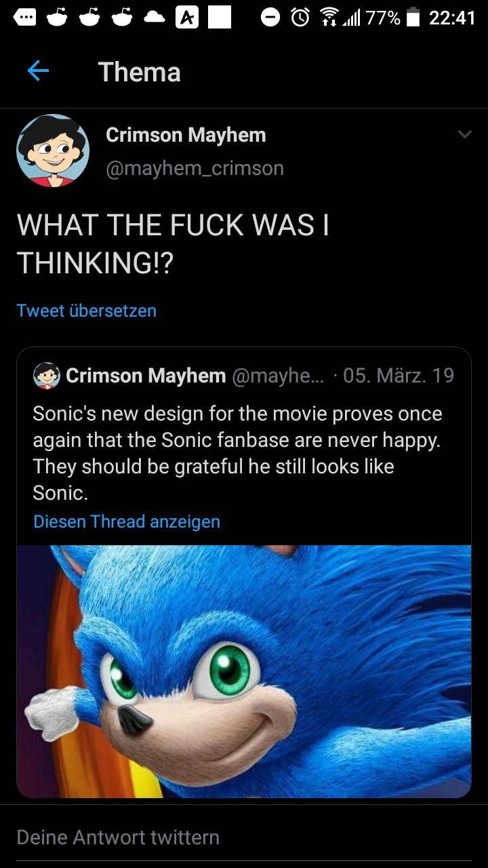Open Crimson Mayhem's profile picture
The image size is (488, 868).
click(x=52, y=149)
